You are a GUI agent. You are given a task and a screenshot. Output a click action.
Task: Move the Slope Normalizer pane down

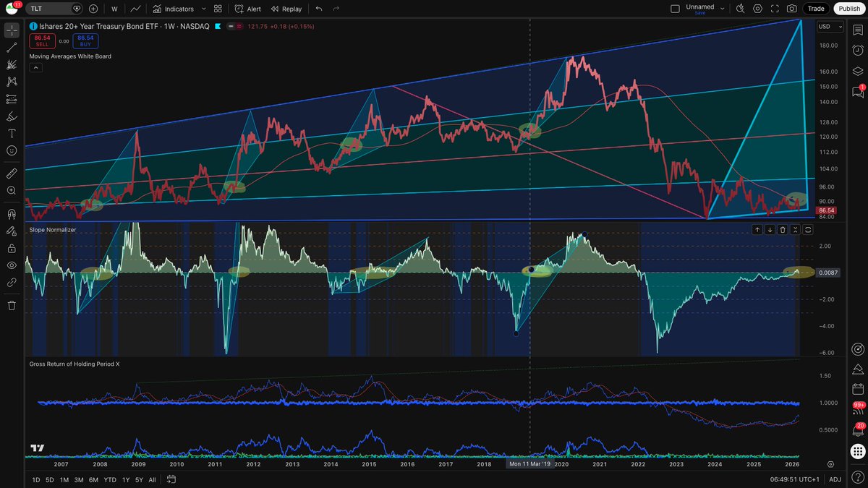(770, 230)
